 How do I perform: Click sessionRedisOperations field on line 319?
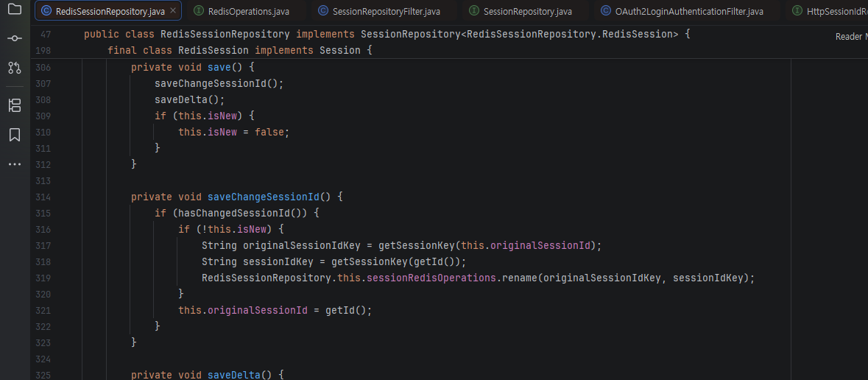431,278
